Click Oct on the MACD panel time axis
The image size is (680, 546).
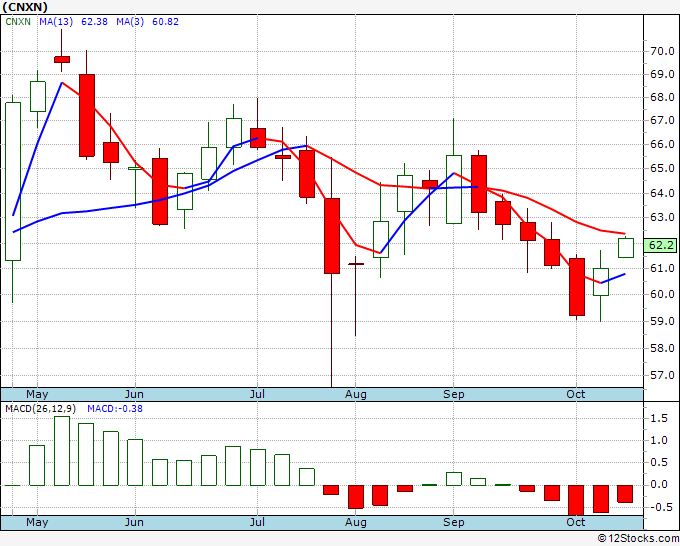[575, 522]
